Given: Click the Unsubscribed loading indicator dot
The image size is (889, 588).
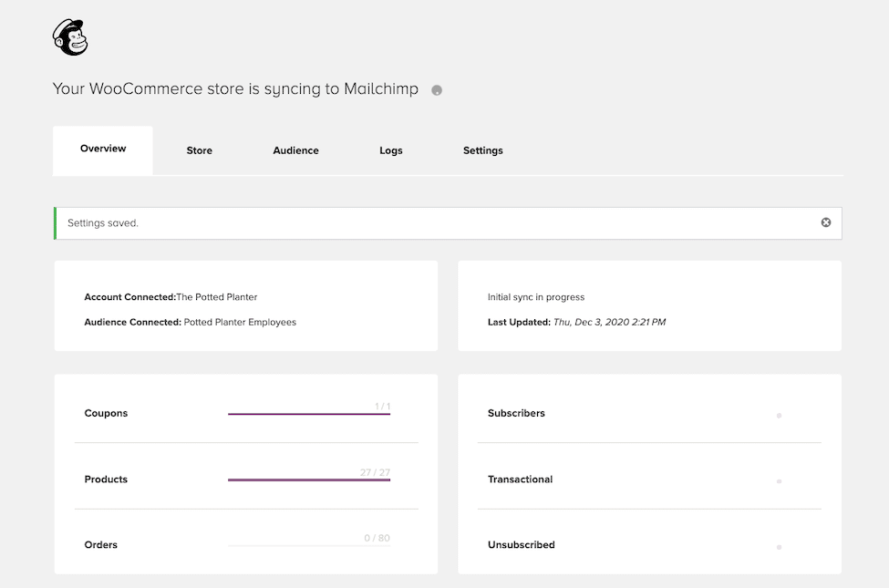Looking at the screenshot, I should coord(779,546).
